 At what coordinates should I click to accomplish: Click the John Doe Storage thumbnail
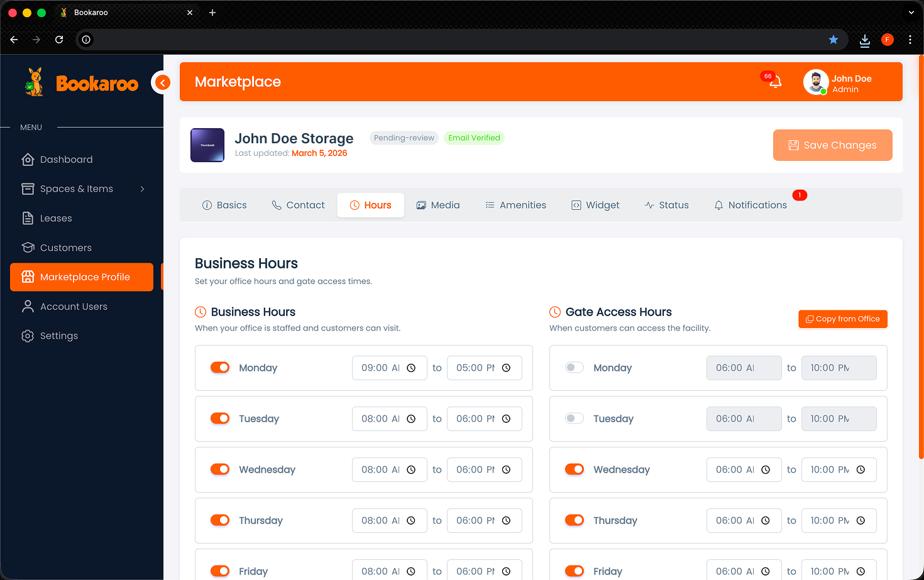pos(207,145)
